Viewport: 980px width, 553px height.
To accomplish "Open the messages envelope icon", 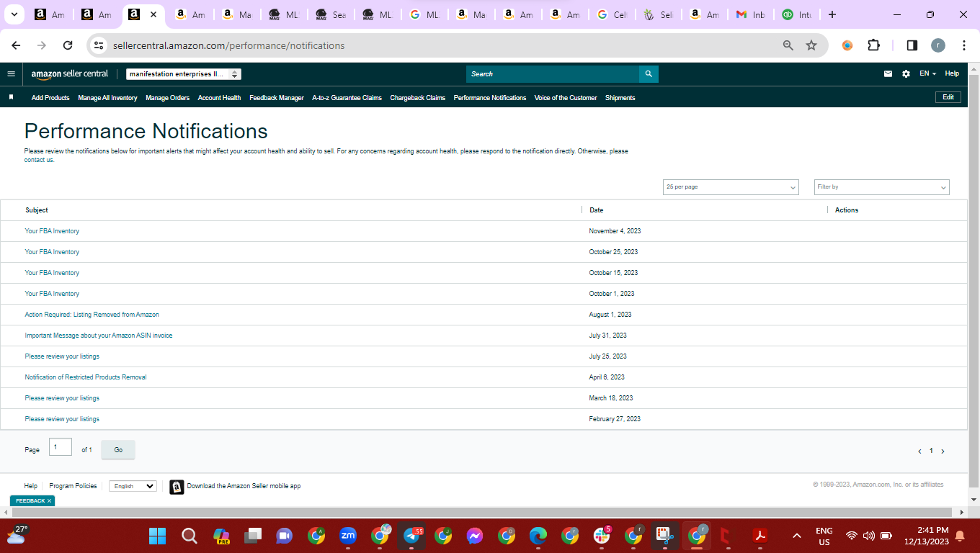I will click(x=888, y=73).
